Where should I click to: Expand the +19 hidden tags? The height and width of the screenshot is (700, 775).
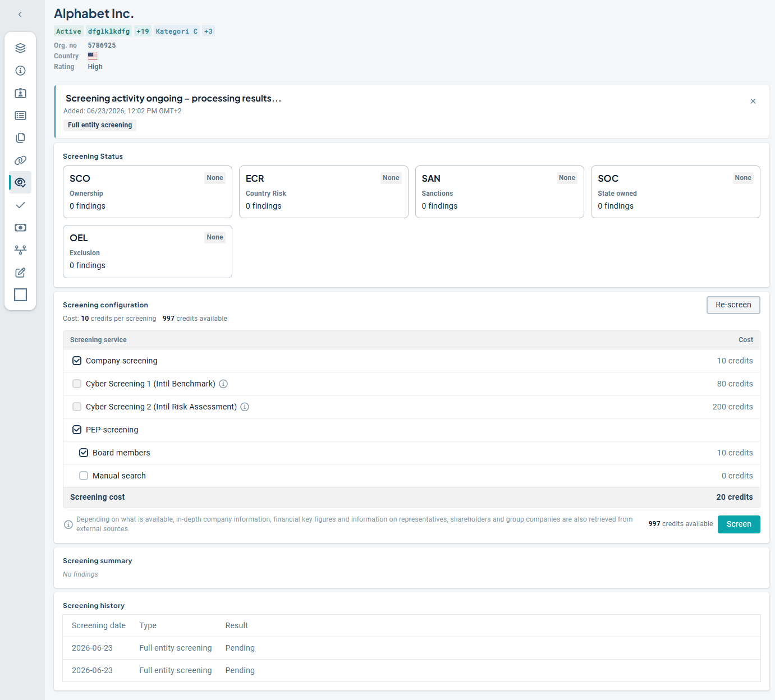tap(143, 31)
